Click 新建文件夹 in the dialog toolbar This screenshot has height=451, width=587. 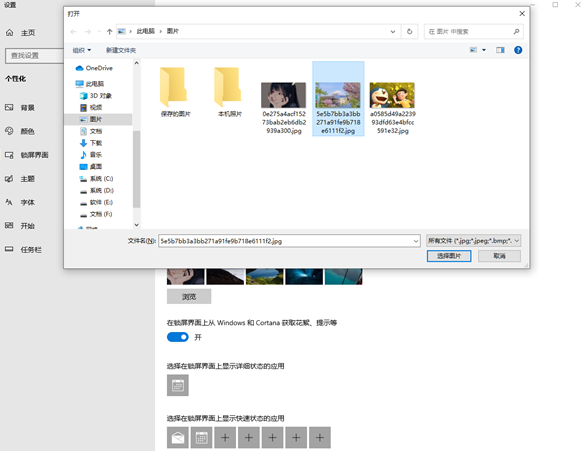pyautogui.click(x=121, y=50)
